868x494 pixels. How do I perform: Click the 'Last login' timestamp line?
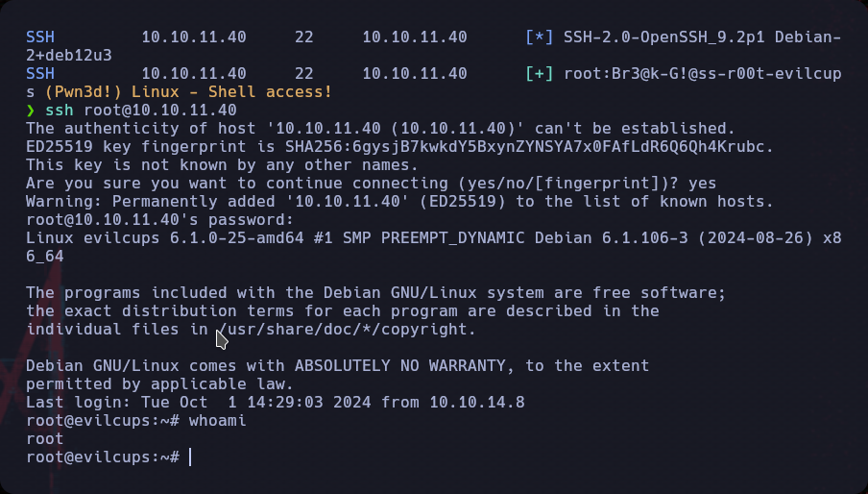pos(276,403)
